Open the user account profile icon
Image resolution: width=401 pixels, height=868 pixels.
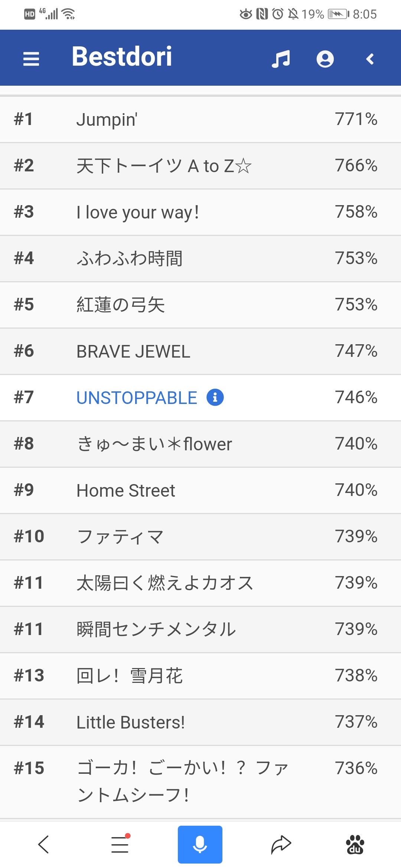(x=325, y=59)
